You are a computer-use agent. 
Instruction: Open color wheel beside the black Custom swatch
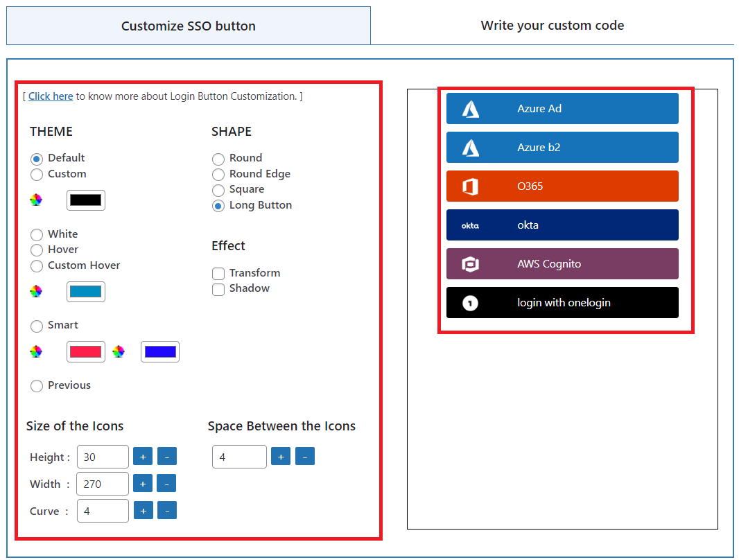[36, 200]
